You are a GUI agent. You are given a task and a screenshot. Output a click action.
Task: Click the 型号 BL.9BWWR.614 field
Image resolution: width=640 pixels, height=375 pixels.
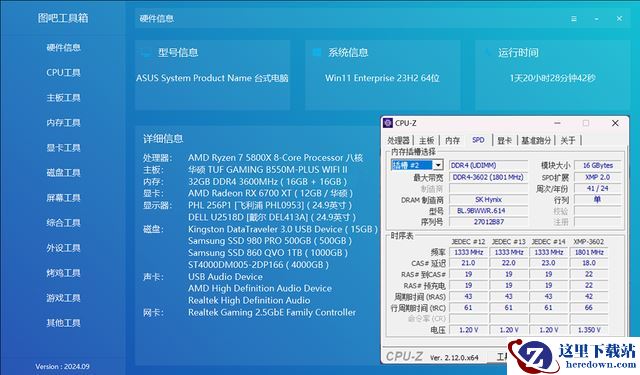[488, 211]
